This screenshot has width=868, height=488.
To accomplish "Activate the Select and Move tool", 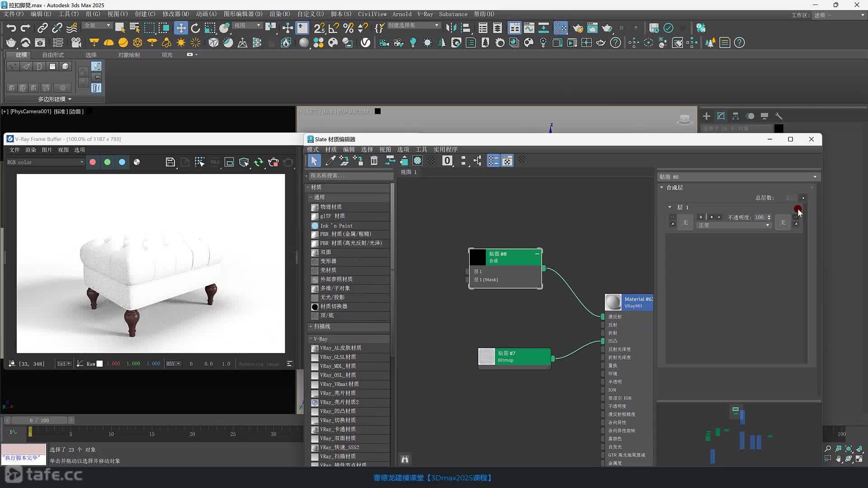I will 181,28.
